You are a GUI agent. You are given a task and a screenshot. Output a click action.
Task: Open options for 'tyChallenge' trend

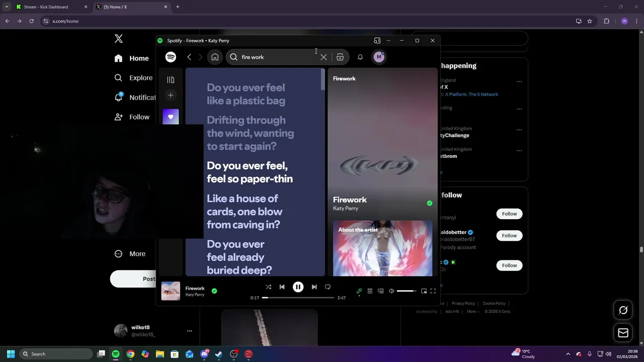tap(519, 130)
